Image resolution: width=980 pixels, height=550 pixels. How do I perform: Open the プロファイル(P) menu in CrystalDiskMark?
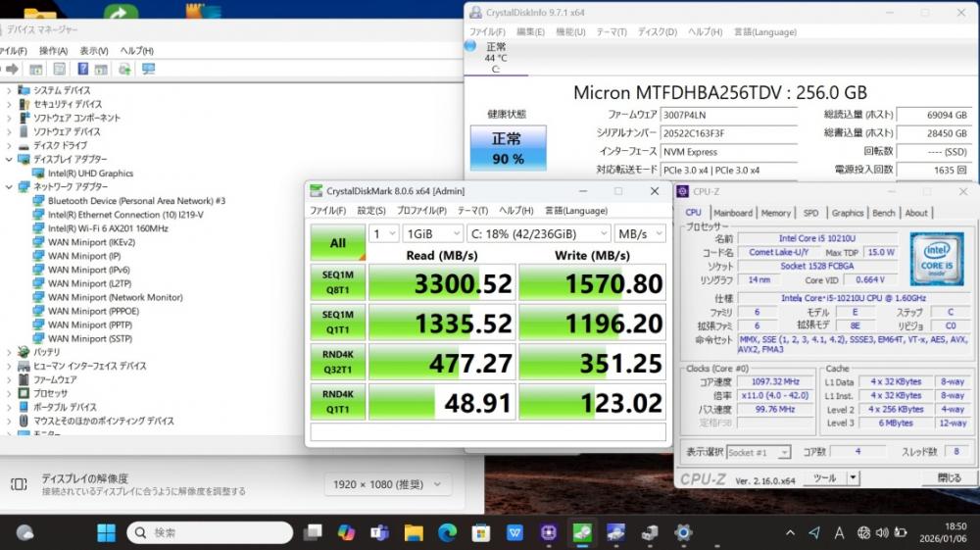pos(421,211)
